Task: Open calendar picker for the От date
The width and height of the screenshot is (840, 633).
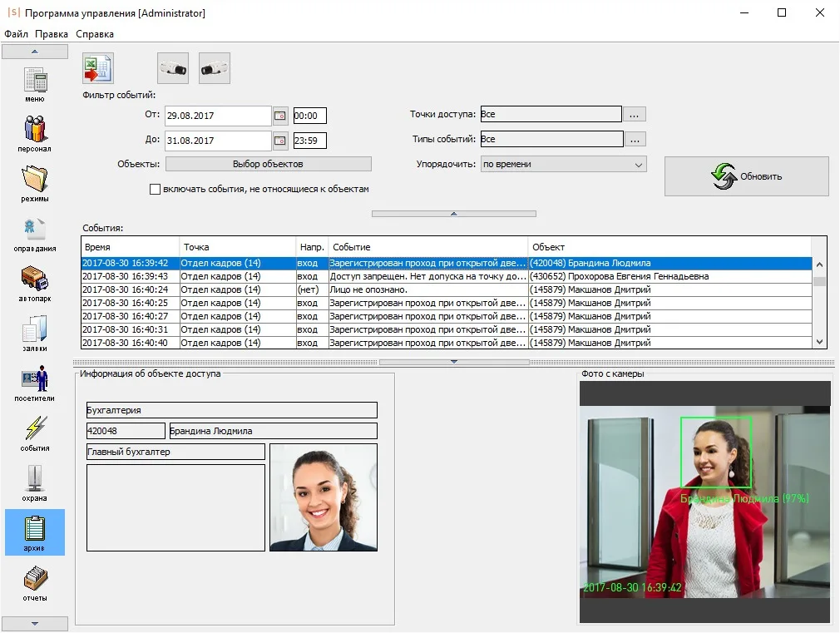Action: [x=280, y=116]
